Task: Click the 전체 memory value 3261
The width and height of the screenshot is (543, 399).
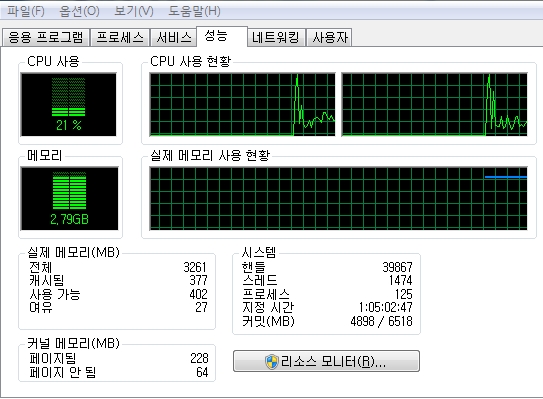Action: pyautogui.click(x=195, y=267)
